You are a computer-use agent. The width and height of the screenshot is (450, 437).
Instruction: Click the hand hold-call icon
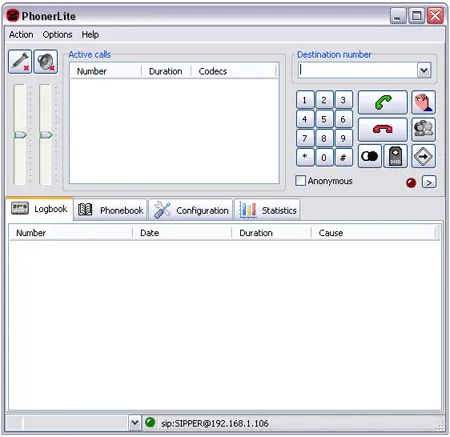[423, 102]
